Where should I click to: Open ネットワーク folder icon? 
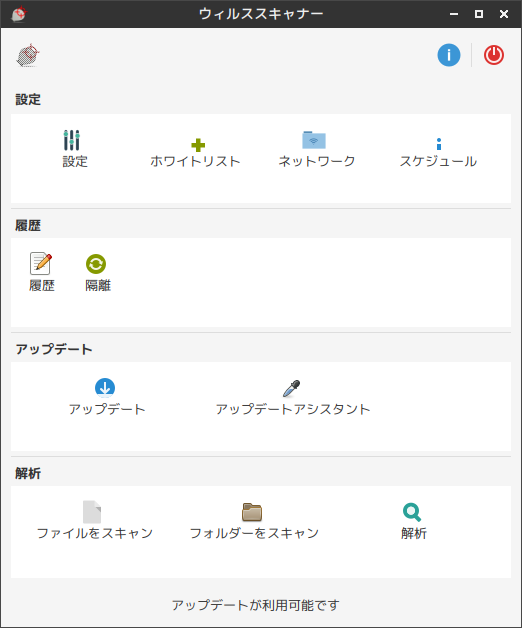(314, 140)
